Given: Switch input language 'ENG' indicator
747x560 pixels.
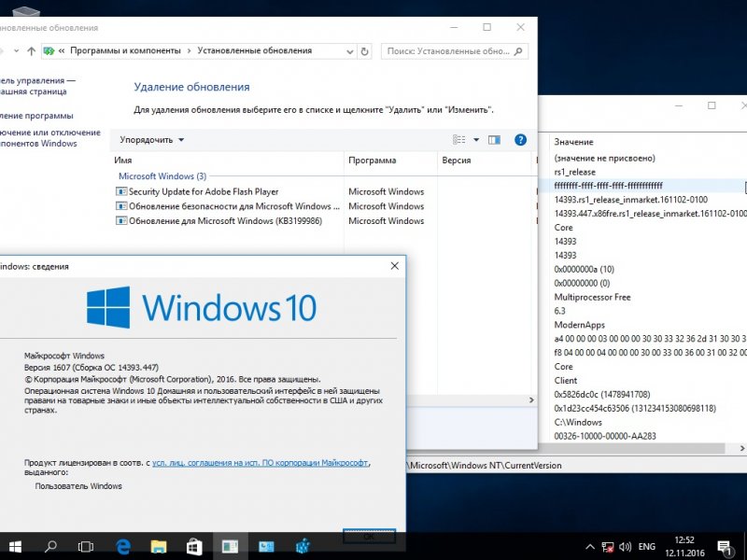Looking at the screenshot, I should (x=646, y=547).
